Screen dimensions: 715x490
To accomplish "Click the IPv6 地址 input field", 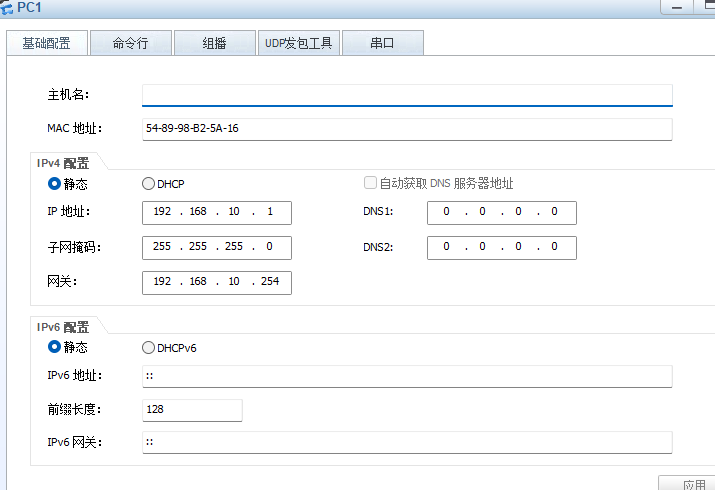I will click(407, 376).
